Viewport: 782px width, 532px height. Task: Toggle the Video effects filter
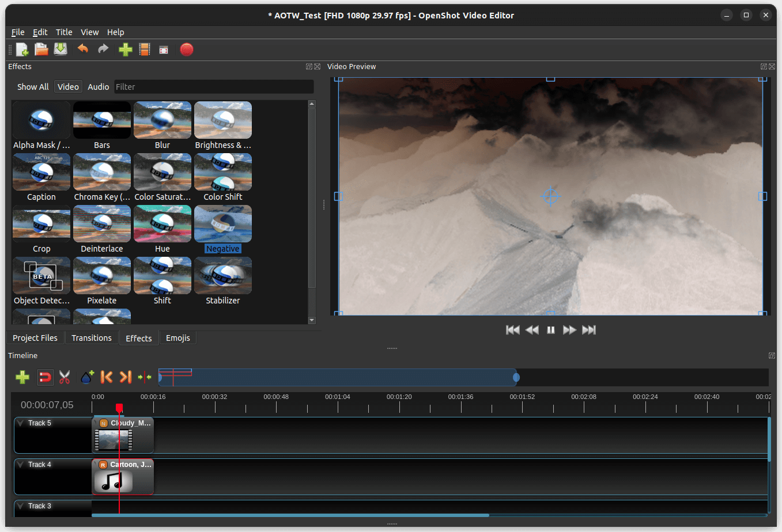68,86
